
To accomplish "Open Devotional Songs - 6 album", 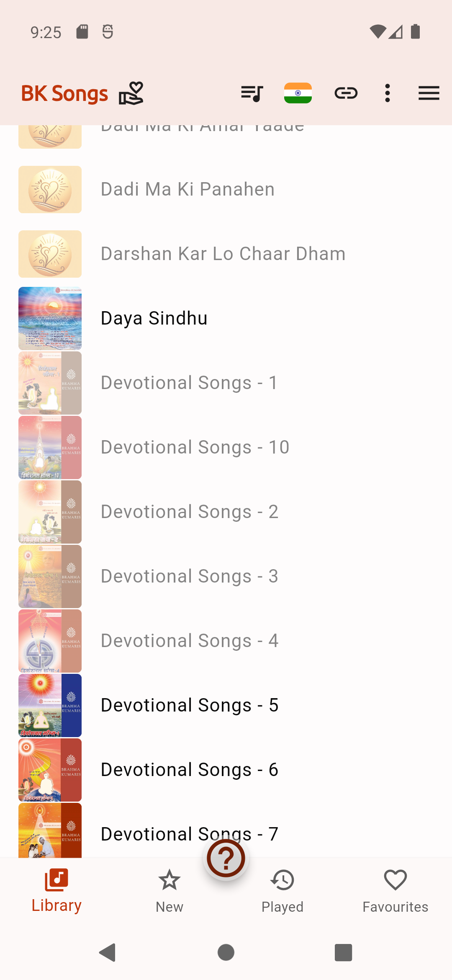I will pos(190,770).
